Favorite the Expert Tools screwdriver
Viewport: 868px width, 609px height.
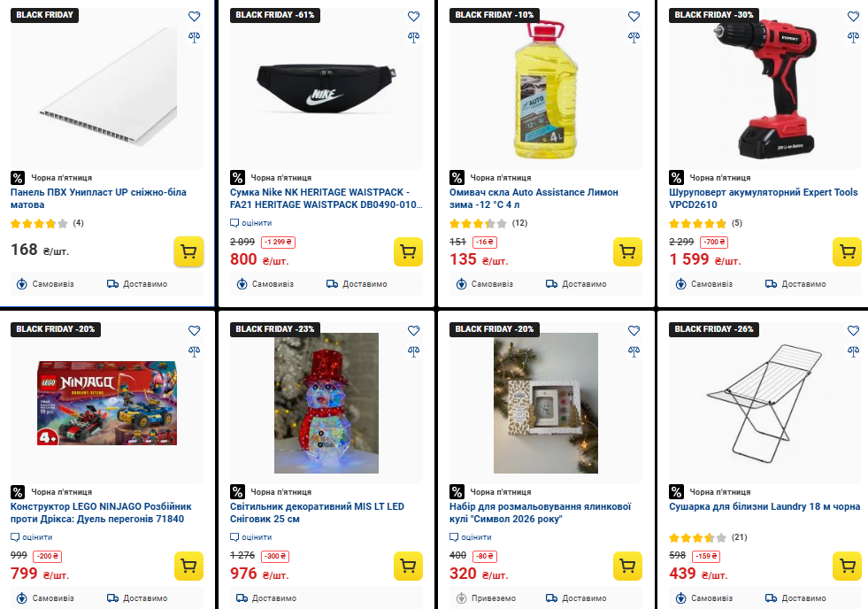(x=853, y=17)
